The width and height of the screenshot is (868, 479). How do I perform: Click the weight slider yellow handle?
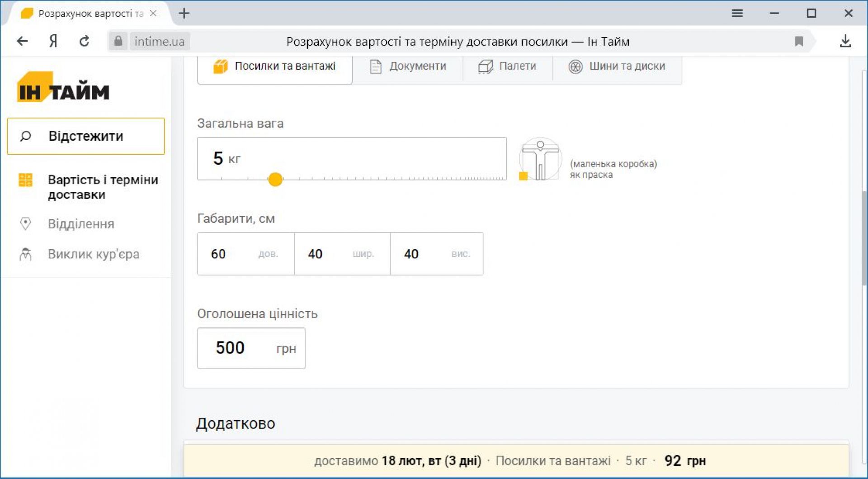pos(275,180)
